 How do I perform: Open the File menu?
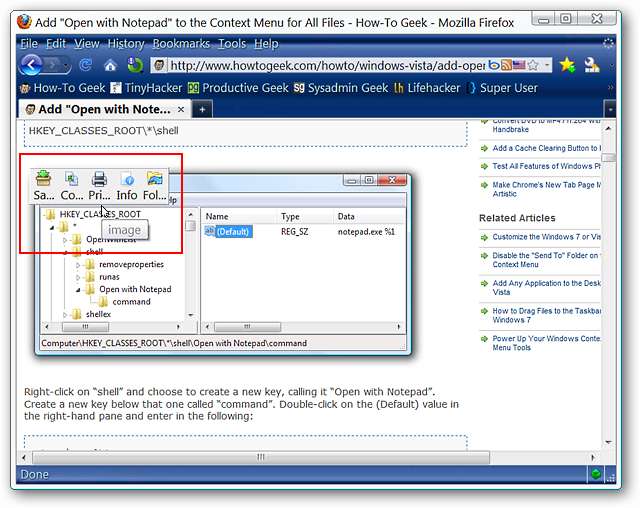[x=29, y=44]
